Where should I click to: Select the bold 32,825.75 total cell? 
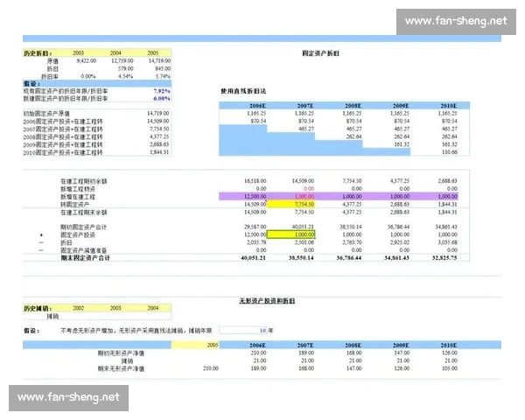(x=444, y=258)
